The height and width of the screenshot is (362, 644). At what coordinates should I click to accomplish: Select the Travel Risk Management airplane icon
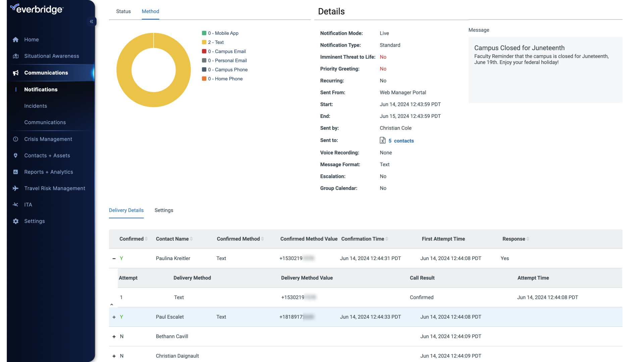(x=16, y=188)
